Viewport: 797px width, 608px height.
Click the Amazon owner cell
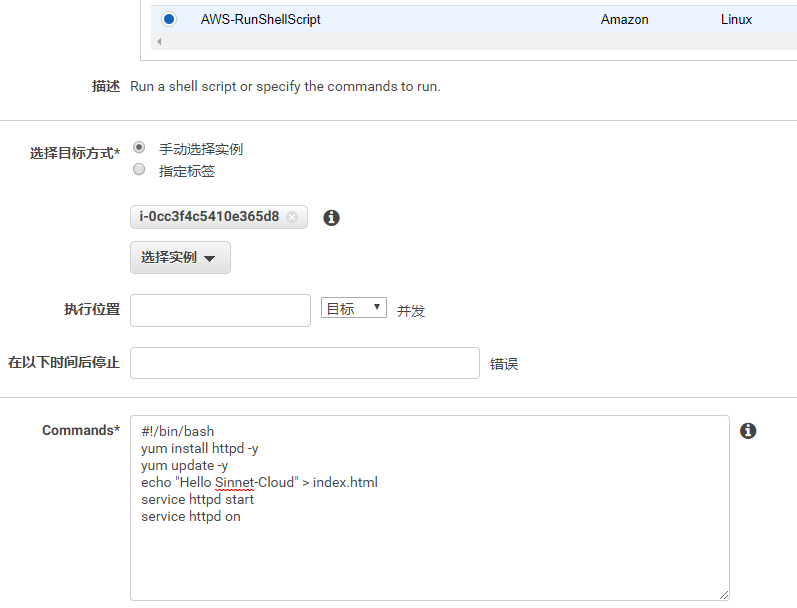pos(624,19)
